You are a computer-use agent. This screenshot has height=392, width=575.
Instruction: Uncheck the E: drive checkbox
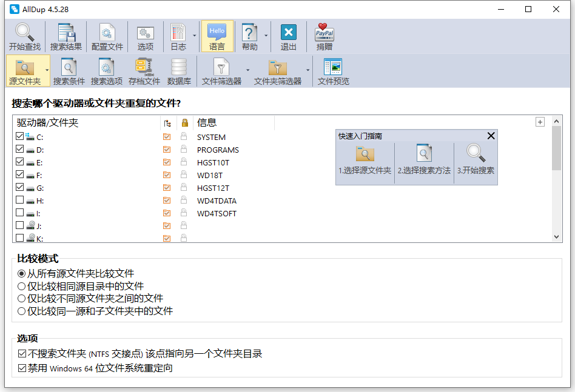20,162
